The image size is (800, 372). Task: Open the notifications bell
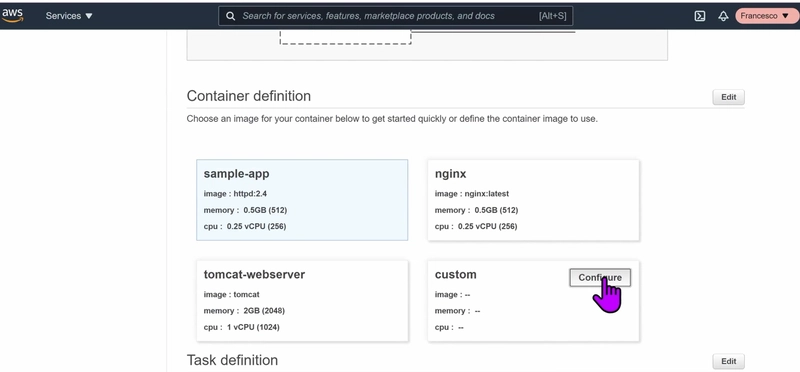(723, 16)
